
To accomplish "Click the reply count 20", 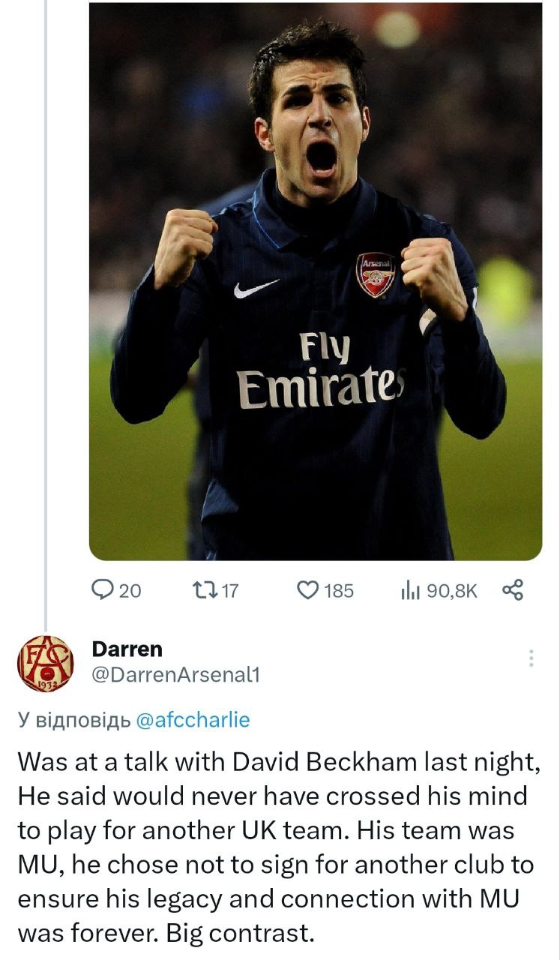I will point(130,591).
